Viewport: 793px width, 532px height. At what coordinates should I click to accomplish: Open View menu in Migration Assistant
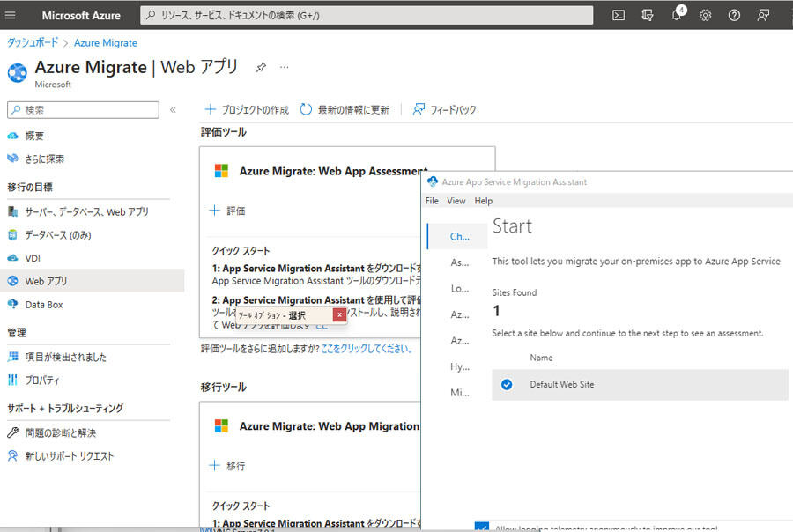click(456, 201)
